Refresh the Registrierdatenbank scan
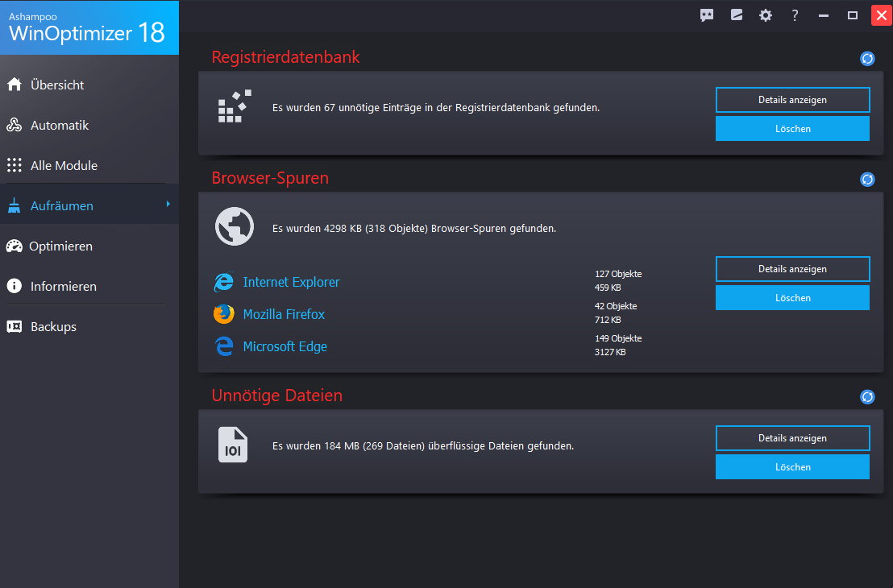 click(x=867, y=58)
